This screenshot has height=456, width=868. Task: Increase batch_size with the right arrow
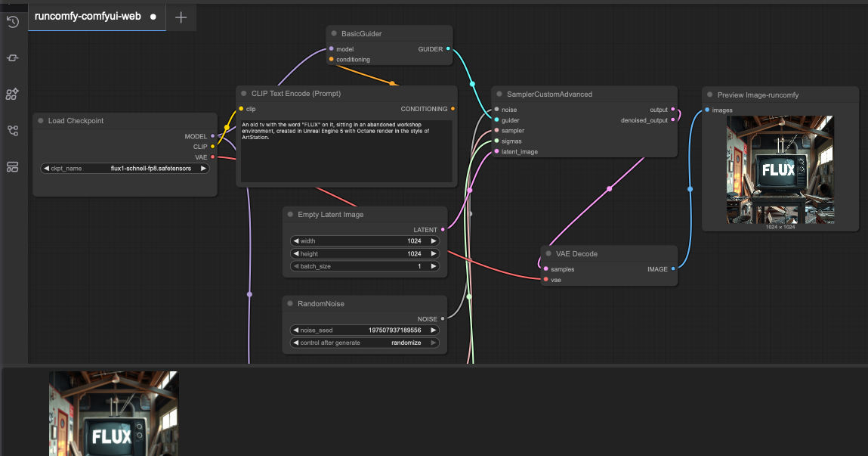point(434,266)
